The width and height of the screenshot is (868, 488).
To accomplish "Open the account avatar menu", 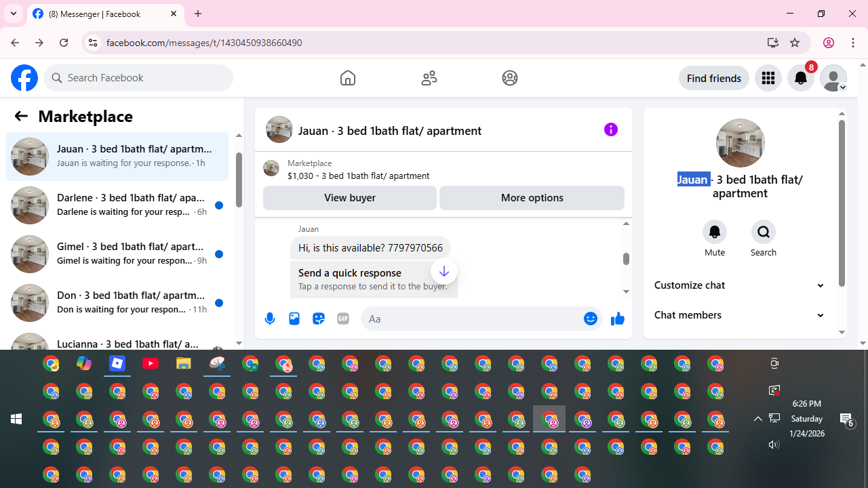I will coord(833,78).
